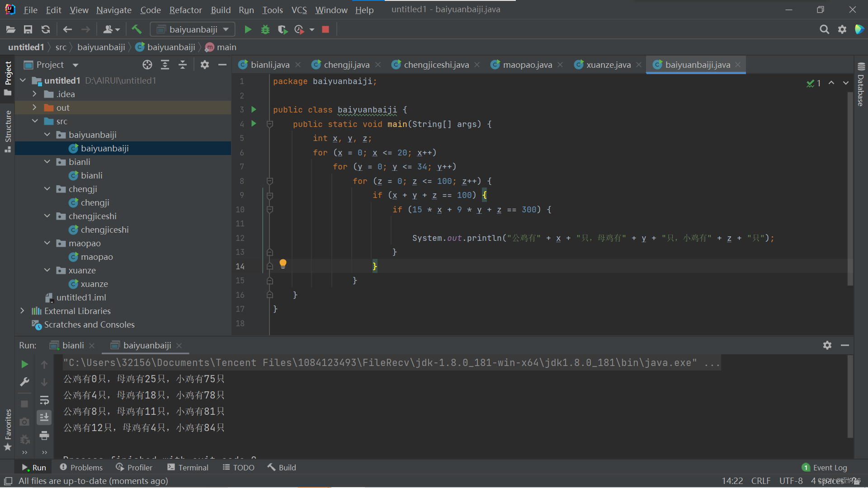Click the red Stop button in toolbar
This screenshot has width=868, height=488.
click(325, 29)
